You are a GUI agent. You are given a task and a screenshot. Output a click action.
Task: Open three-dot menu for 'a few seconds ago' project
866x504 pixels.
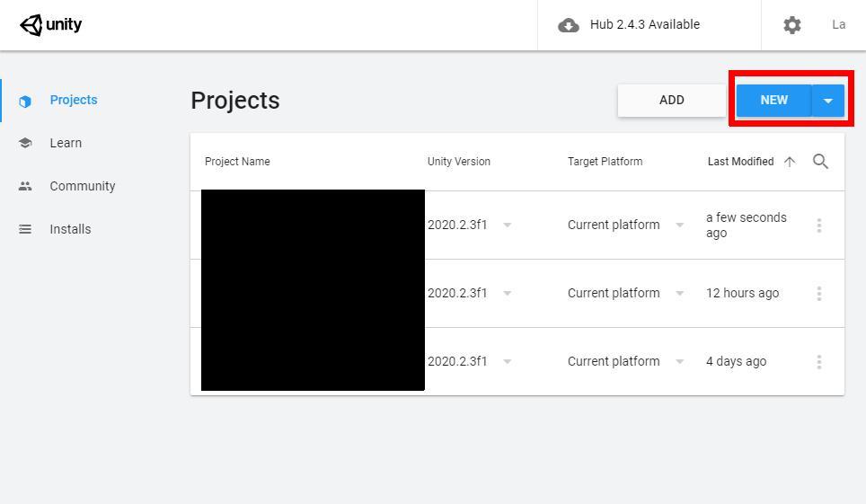point(819,225)
